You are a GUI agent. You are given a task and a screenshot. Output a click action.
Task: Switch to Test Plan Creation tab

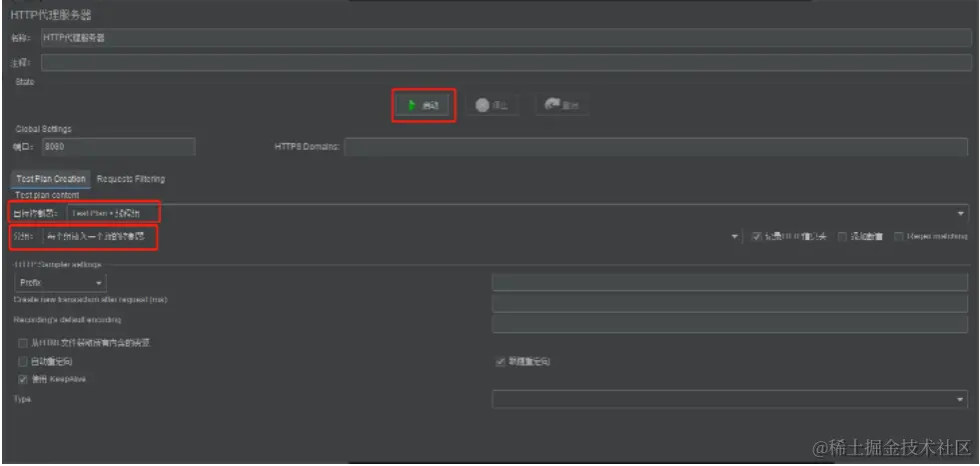[51, 179]
